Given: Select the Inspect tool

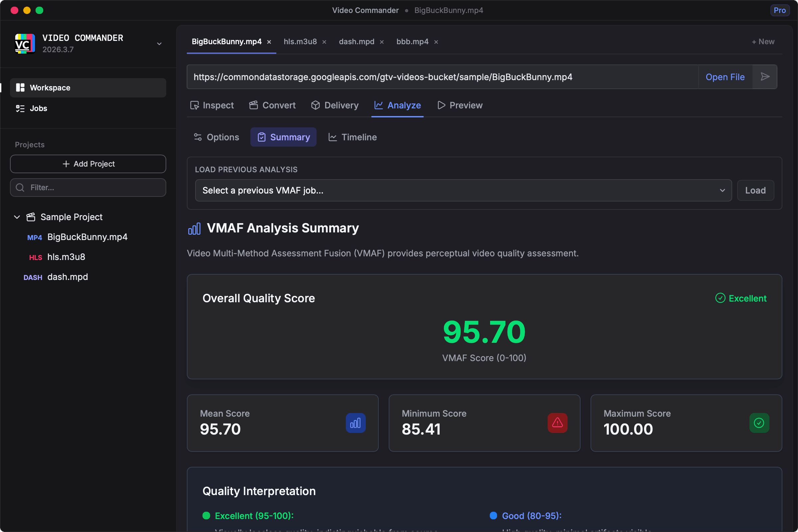Looking at the screenshot, I should tap(212, 105).
